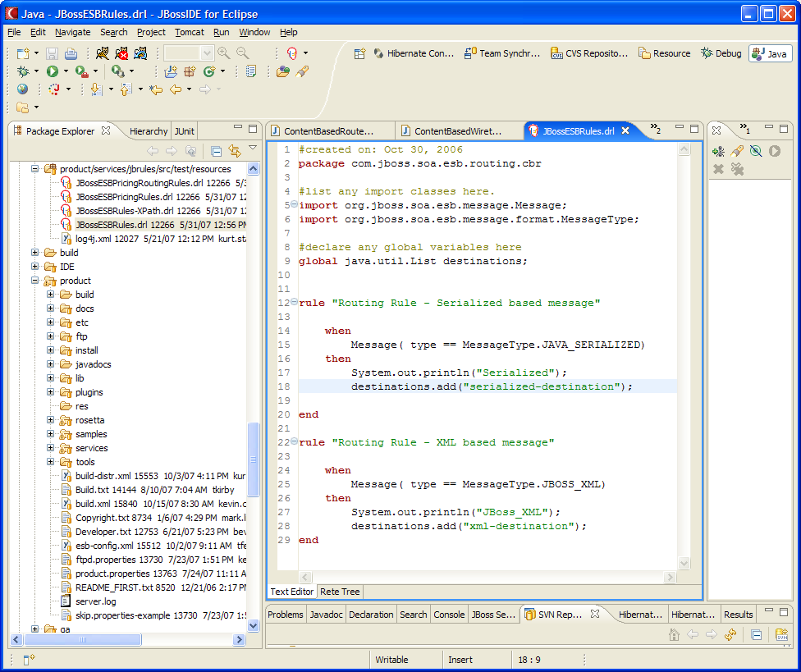Launch Debug with the bug icon

pos(23,71)
